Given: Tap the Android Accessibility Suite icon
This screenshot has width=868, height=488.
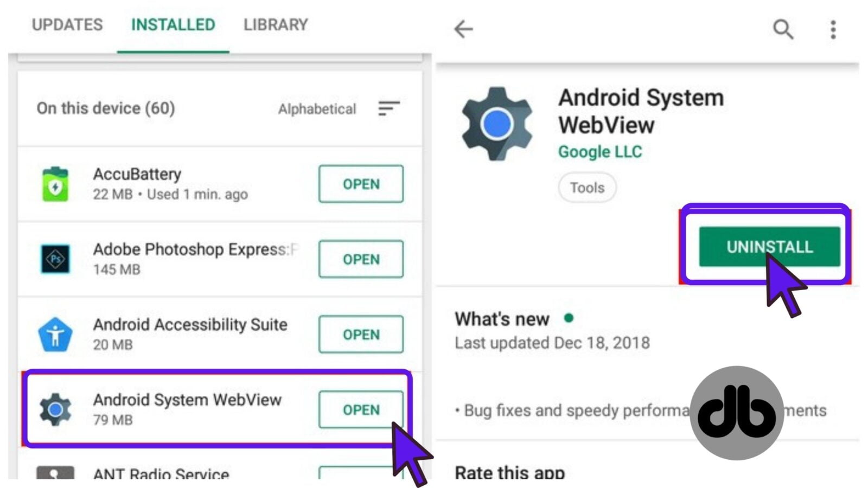Looking at the screenshot, I should coord(55,334).
